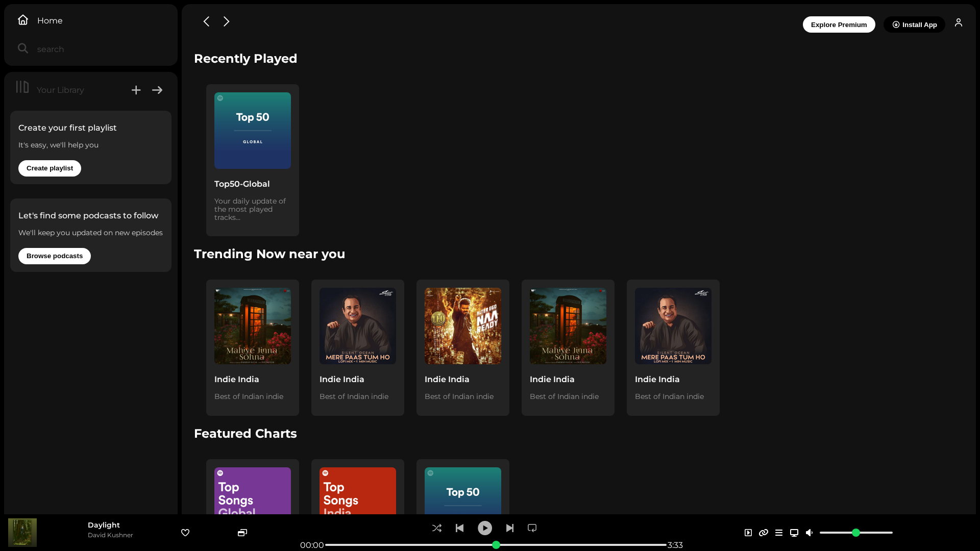Adjust the volume slider handle
The image size is (980, 551).
click(856, 533)
